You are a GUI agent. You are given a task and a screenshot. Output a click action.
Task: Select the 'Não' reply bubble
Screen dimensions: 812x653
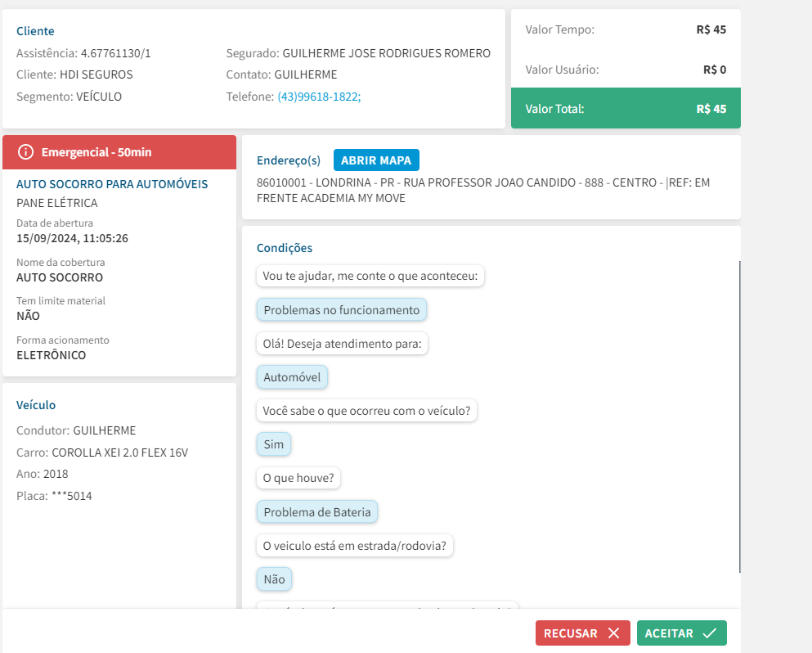274,579
